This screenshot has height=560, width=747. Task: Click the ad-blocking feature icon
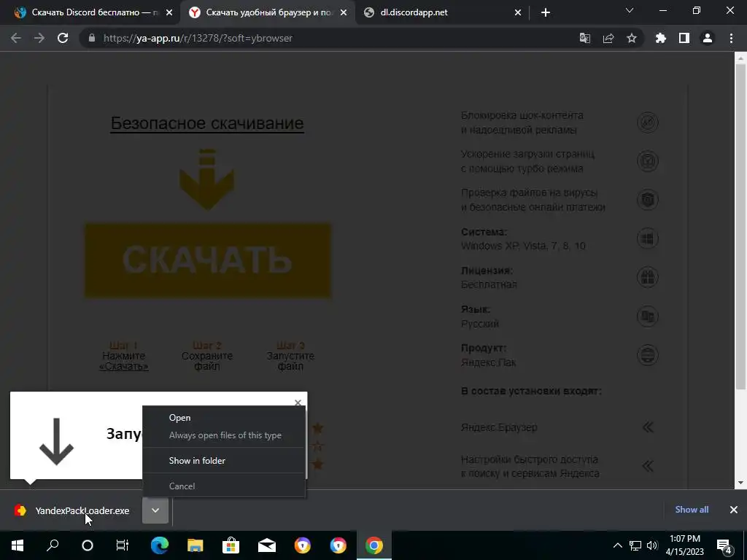648,122
